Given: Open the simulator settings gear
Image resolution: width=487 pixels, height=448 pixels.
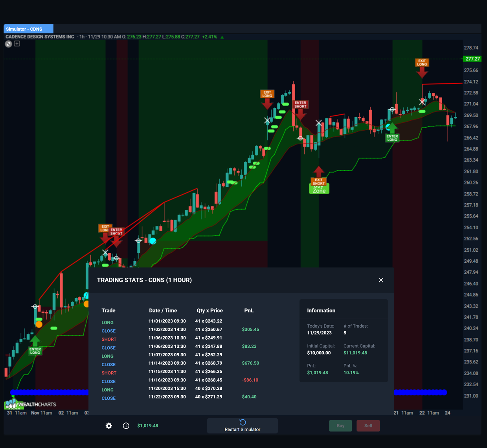Looking at the screenshot, I should (x=109, y=426).
